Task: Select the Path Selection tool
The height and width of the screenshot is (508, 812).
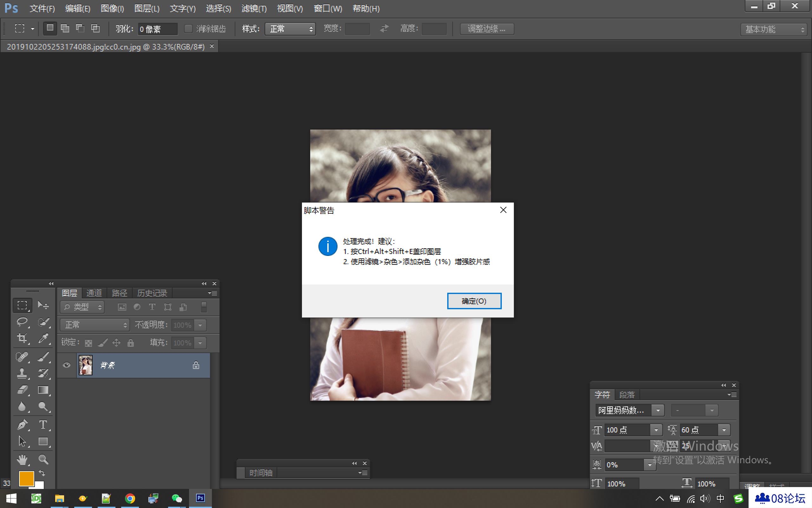Action: [22, 441]
